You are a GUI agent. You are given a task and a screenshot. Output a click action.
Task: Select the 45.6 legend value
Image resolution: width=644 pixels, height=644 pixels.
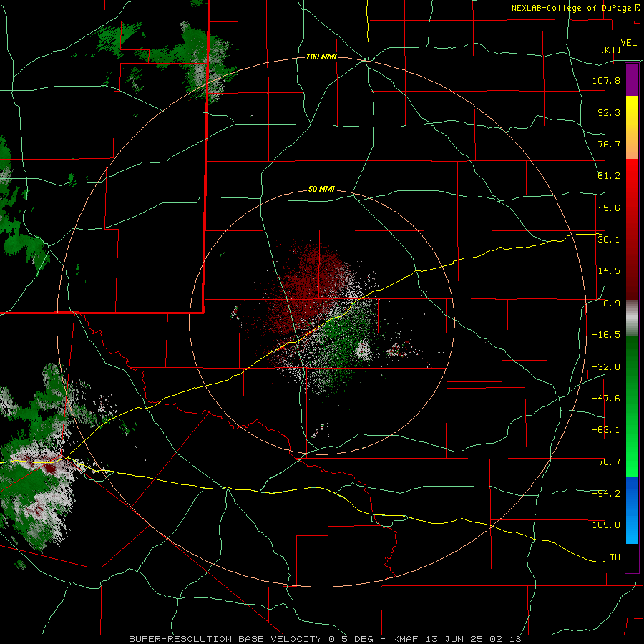[x=609, y=208]
